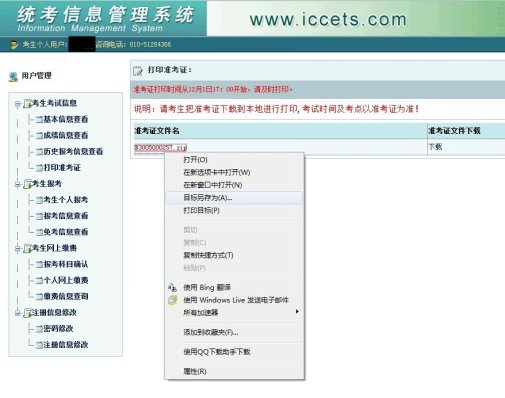Collapse the 考生报考 tree node

tap(17, 184)
